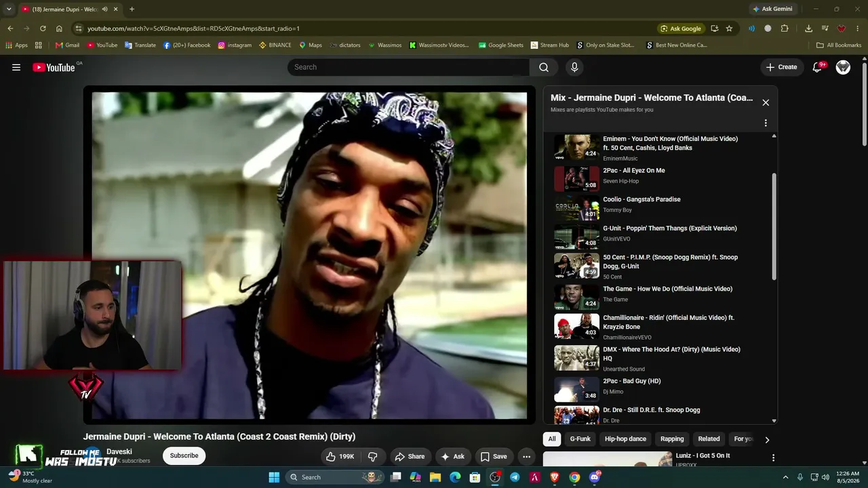The height and width of the screenshot is (488, 868).
Task: Open Microsoft Edge from the taskbar
Action: 455,477
